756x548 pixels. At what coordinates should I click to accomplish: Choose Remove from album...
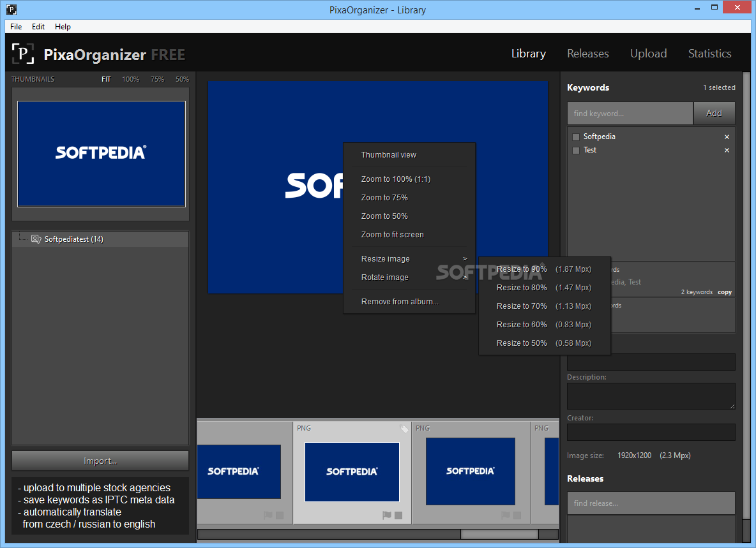[409, 302]
